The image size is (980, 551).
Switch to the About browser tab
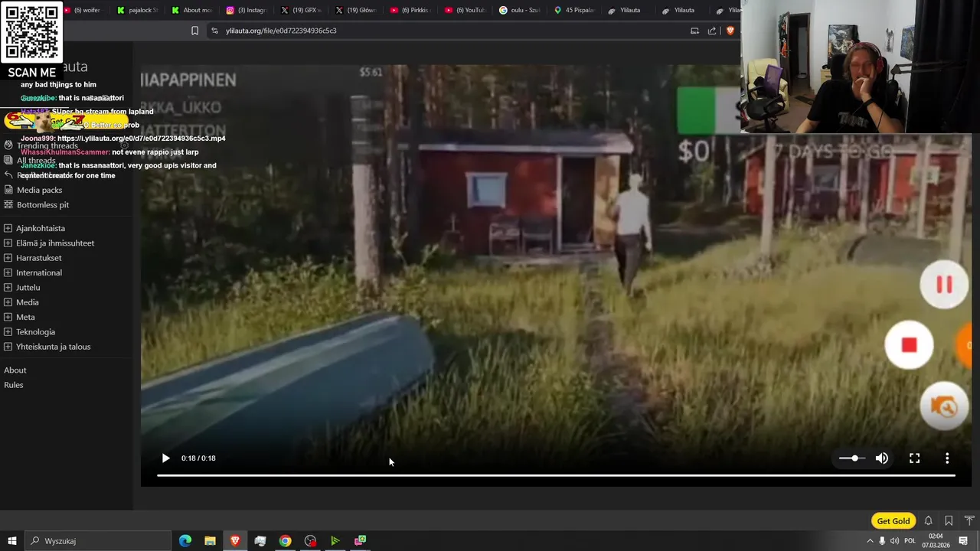[x=191, y=10]
